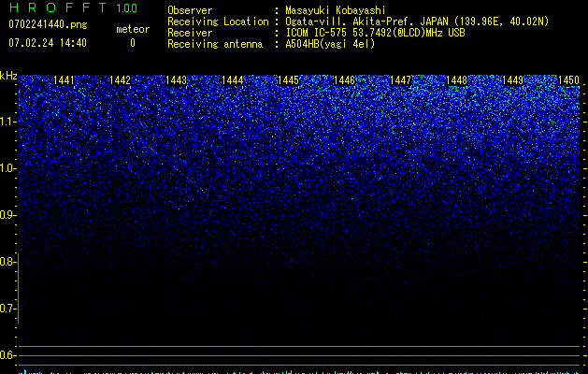The width and height of the screenshot is (588, 374).
Task: Click the 1450 time marker
Action: pos(569,80)
